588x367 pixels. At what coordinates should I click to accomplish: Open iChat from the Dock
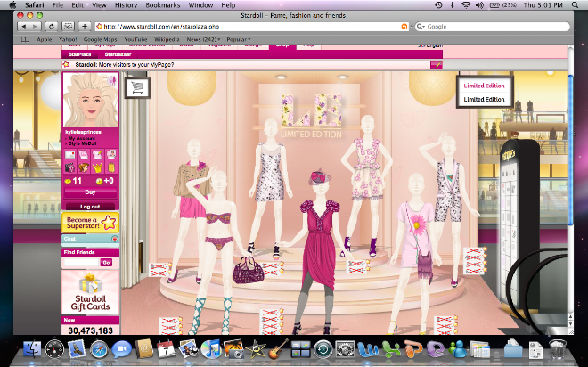[x=121, y=349]
